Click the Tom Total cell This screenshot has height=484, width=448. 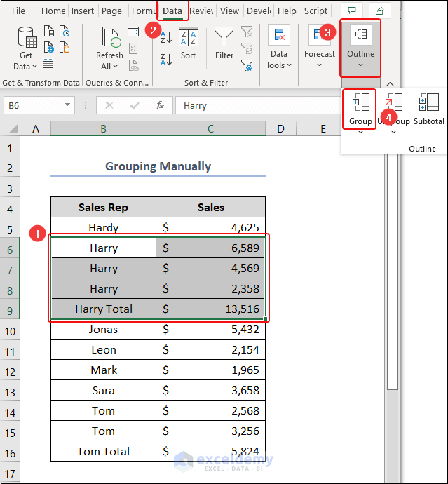103,451
